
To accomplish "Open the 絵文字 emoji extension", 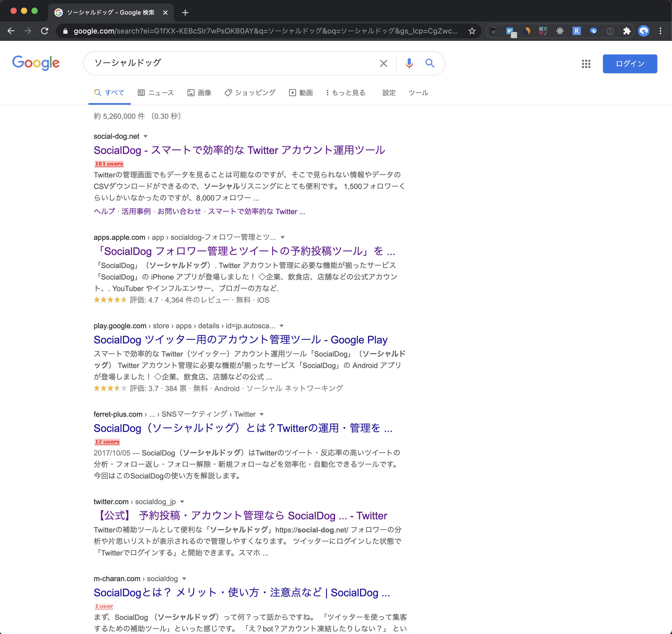I will pos(543,31).
